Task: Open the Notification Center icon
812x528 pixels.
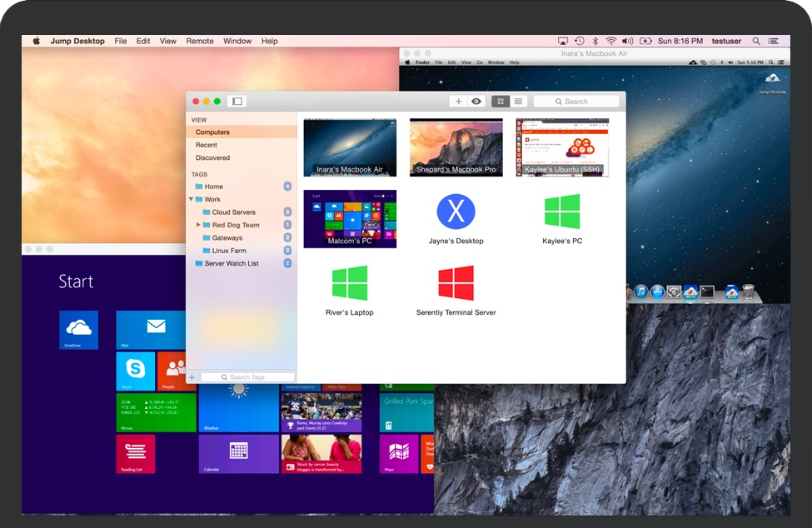Action: click(773, 41)
